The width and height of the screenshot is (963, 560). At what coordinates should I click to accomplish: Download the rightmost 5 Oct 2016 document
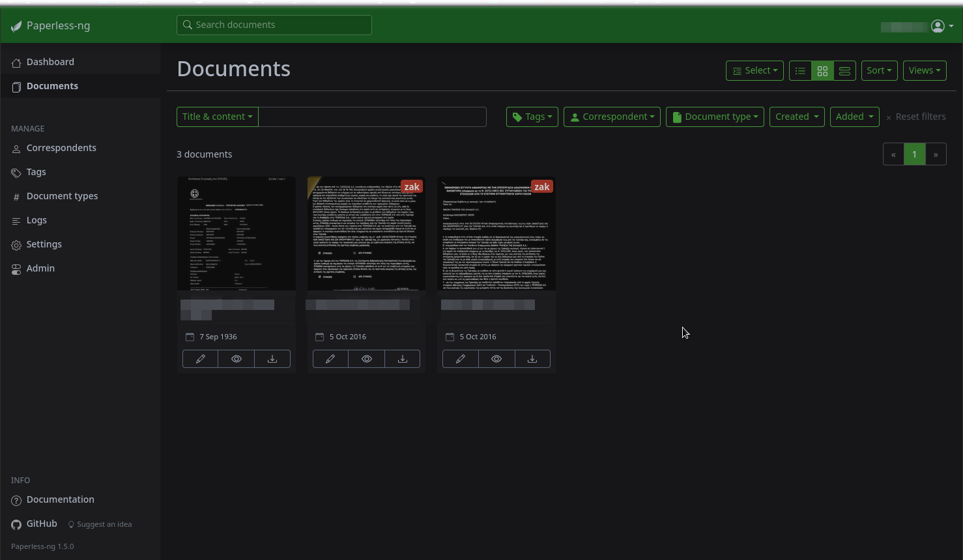(532, 359)
